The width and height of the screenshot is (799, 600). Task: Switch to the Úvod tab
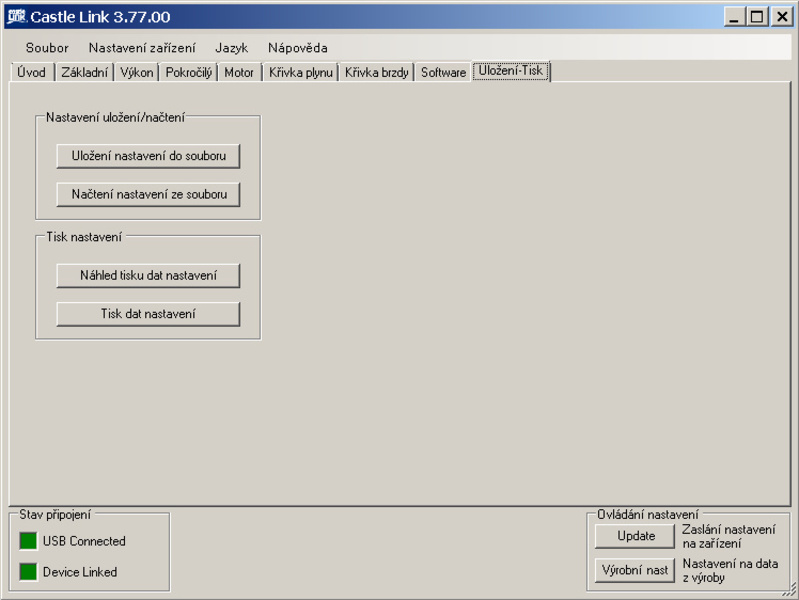tap(32, 72)
